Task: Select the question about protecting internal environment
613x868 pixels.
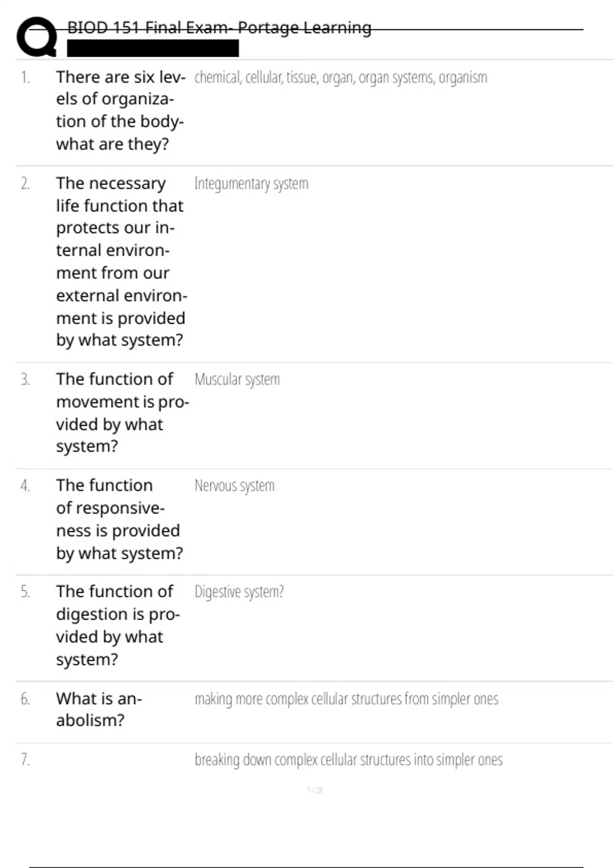Action: point(121,261)
